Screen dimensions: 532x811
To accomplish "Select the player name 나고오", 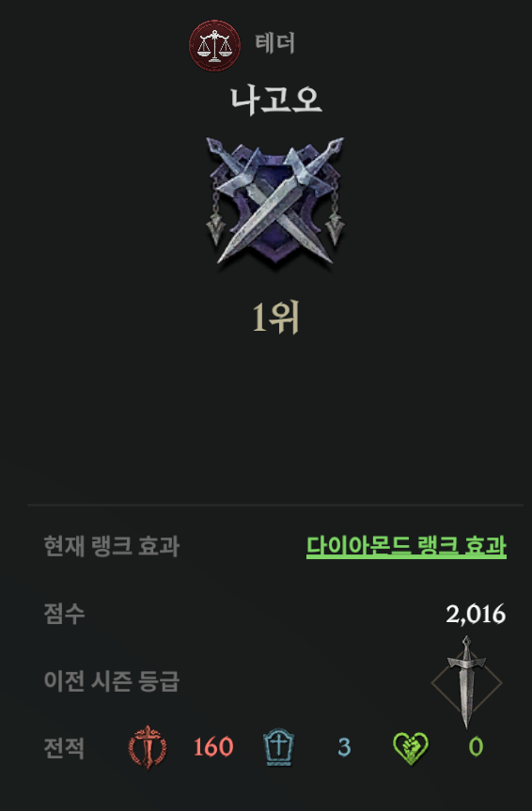I will click(275, 100).
